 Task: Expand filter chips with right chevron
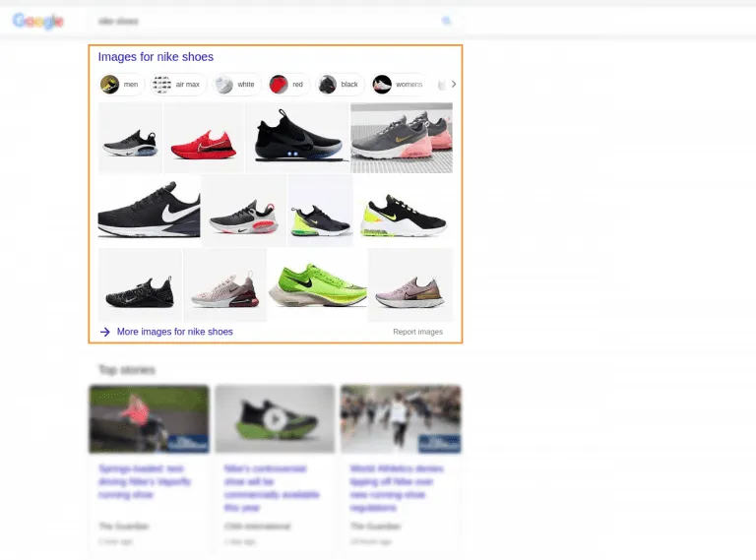[453, 85]
